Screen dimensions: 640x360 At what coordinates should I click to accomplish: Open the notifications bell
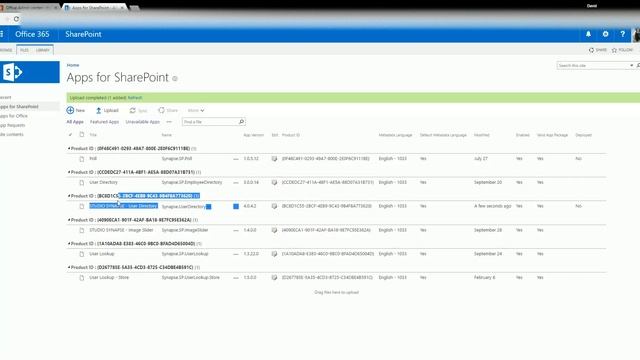(588, 34)
